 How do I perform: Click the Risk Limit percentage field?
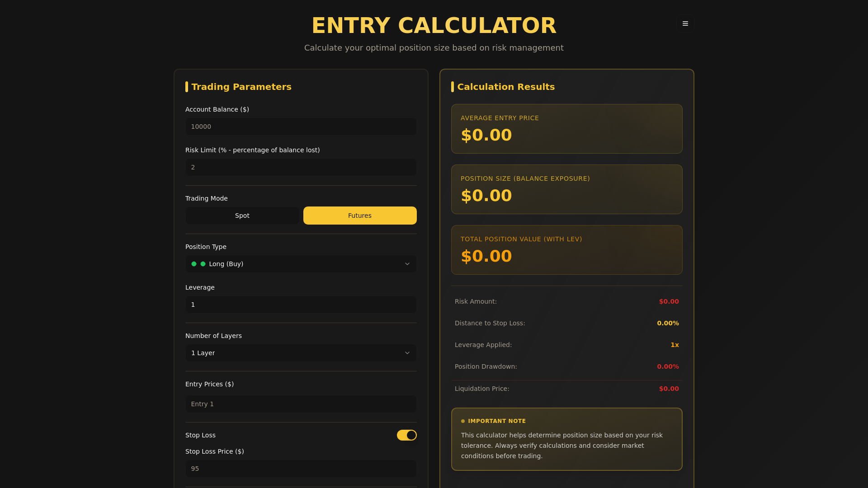[x=301, y=167]
